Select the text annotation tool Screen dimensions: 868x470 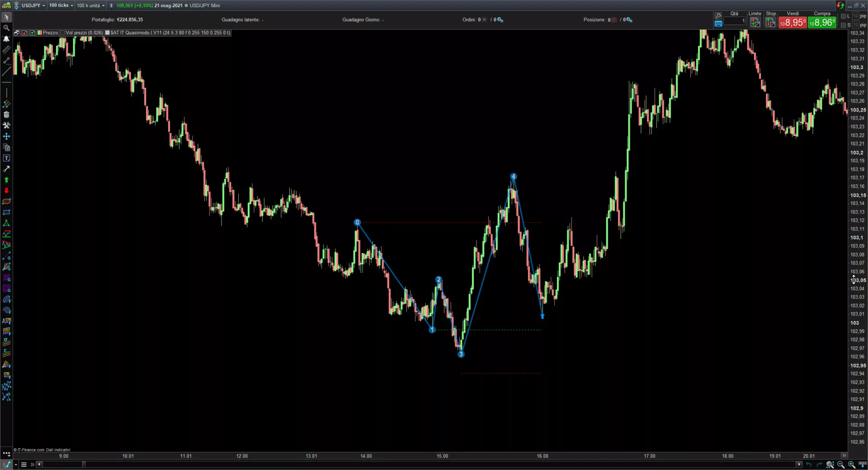coord(6,158)
